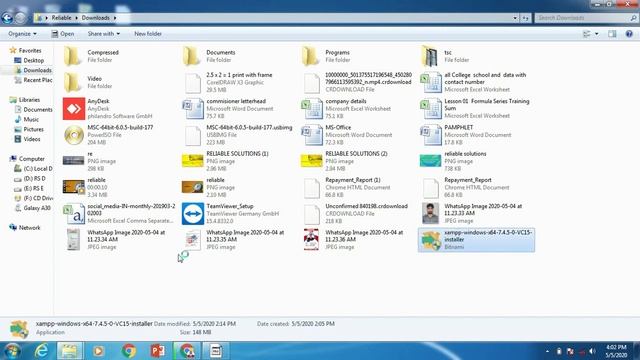The height and width of the screenshot is (360, 640).
Task: Select Unconfirmed 840198.crdownload file
Action: point(312,214)
